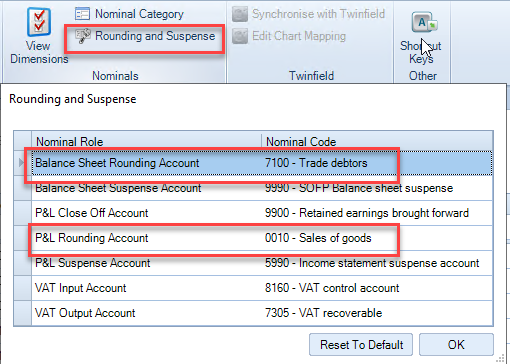The image size is (510, 364).
Task: Click 9990 - SOFP Balance sheet suspense cell
Action: click(x=377, y=188)
